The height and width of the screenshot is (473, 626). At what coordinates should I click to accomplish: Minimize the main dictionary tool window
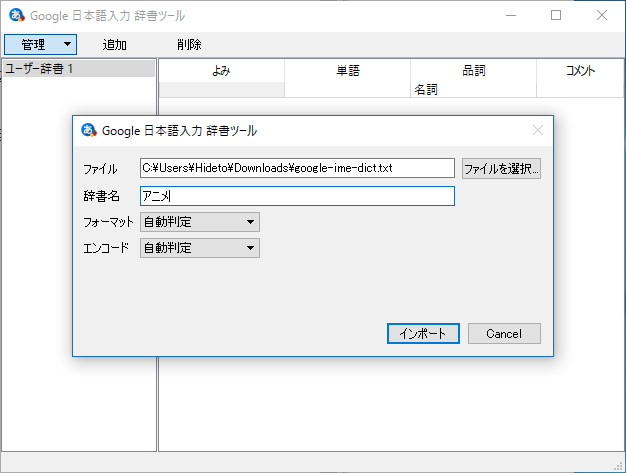click(x=511, y=16)
